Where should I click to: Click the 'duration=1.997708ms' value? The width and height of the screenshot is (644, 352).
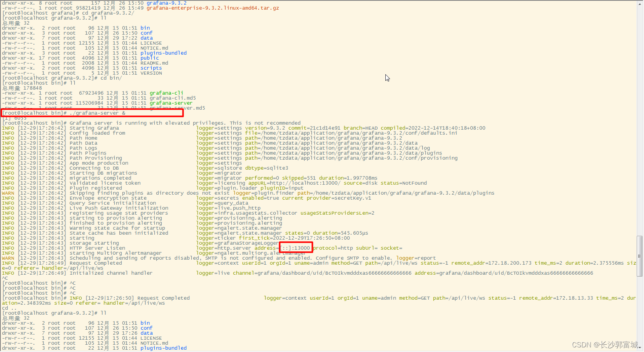click(x=348, y=178)
